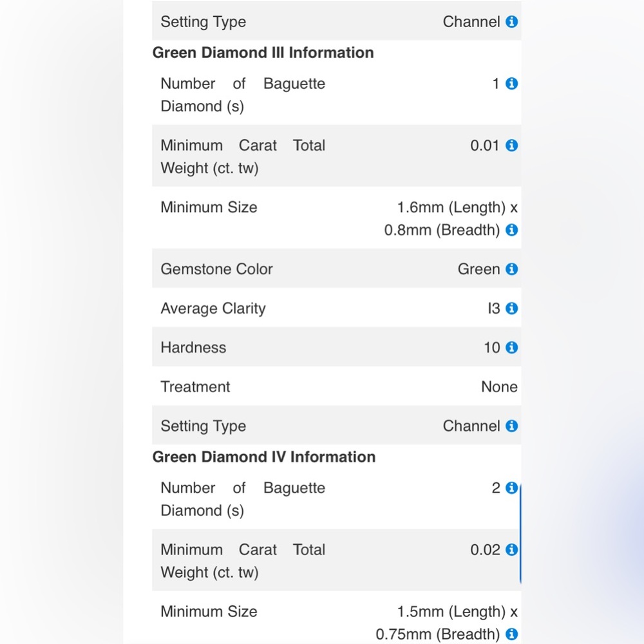Viewport: 644px width, 644px height.
Task: Open info icon next to 0.75mm (Breadth)
Action: click(x=511, y=634)
